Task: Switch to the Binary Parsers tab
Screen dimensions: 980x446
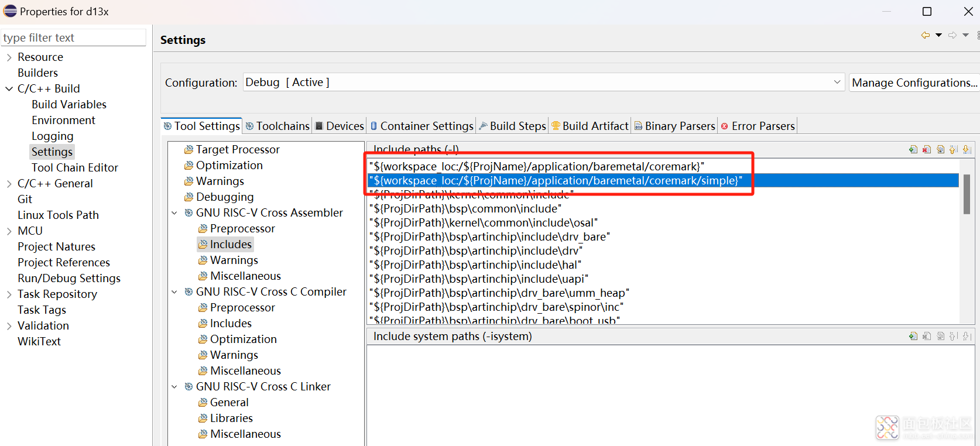Action: [675, 126]
